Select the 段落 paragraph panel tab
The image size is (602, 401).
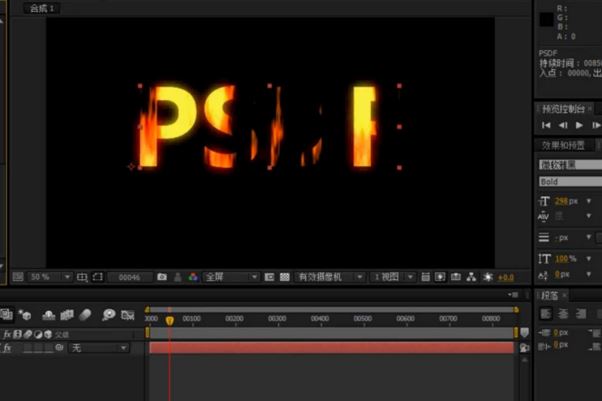(x=551, y=295)
